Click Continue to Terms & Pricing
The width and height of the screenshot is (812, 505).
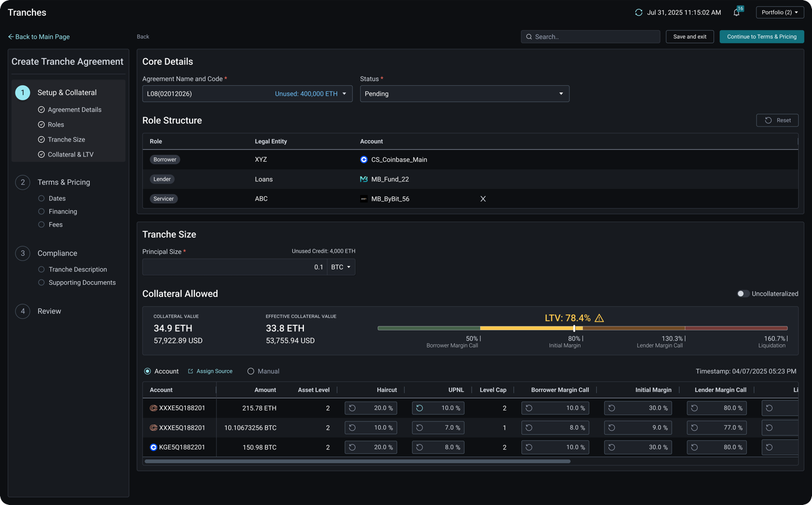tap(762, 37)
